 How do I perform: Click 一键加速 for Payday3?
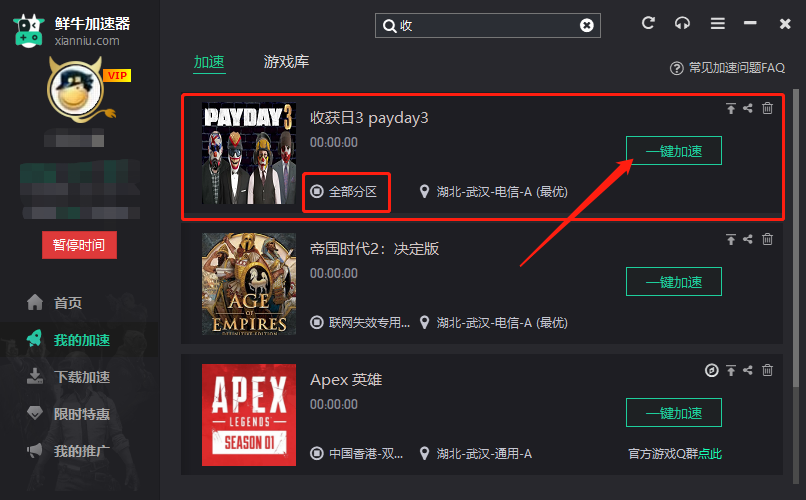pyautogui.click(x=674, y=151)
